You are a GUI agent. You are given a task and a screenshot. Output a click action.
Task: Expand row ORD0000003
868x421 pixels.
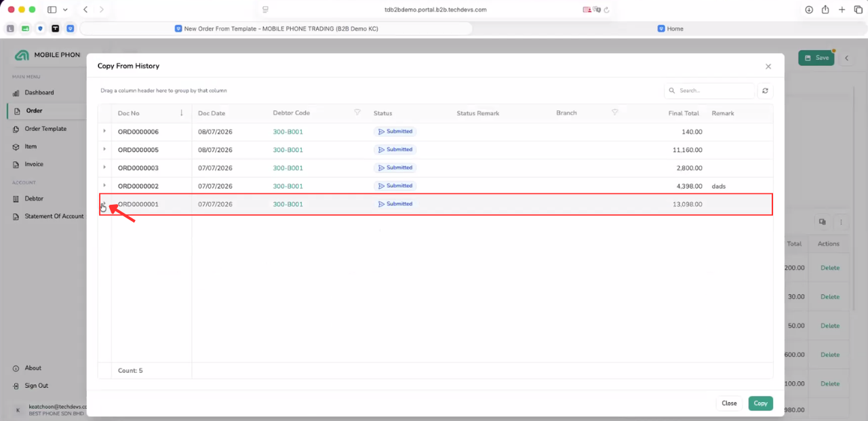click(x=104, y=167)
